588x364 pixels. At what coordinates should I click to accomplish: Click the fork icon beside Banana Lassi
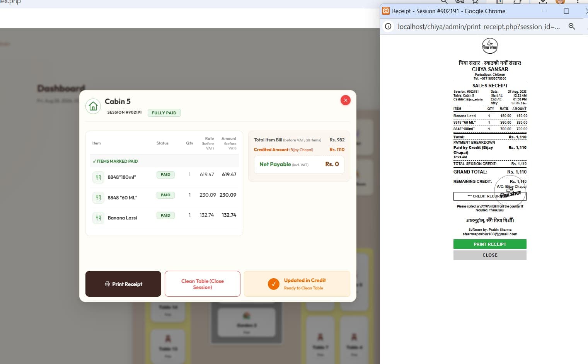98,218
